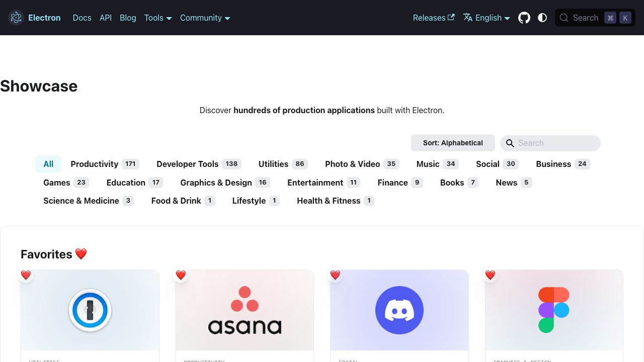Expand the Tools dropdown menu

(158, 18)
